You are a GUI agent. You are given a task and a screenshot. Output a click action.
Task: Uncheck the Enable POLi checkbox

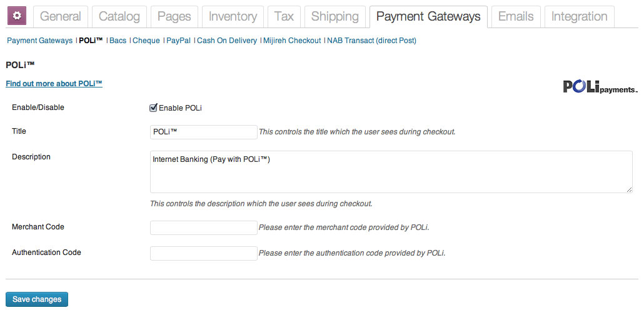pos(153,107)
